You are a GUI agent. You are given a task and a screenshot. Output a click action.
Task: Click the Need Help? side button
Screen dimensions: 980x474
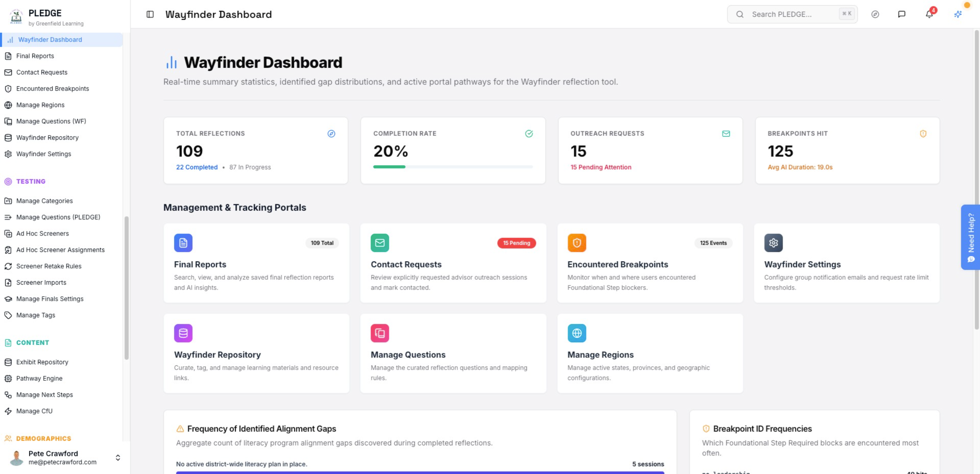(971, 237)
